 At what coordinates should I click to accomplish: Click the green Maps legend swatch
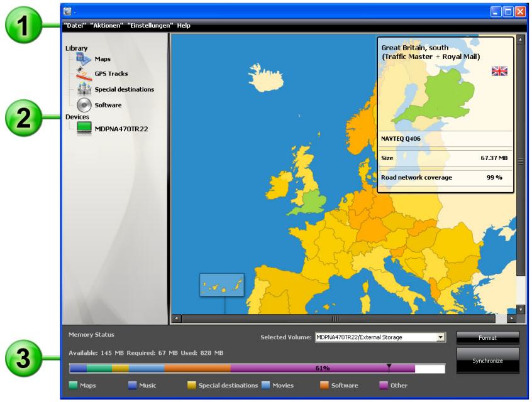[73, 385]
